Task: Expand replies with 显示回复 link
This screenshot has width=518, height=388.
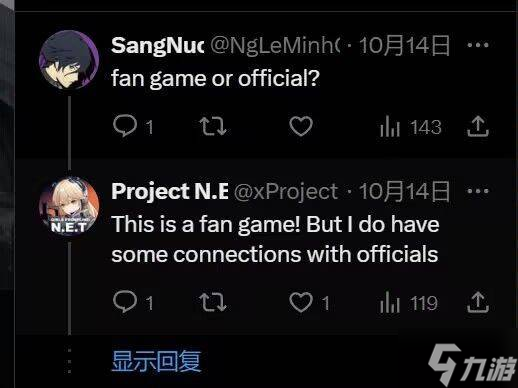Action: [x=156, y=361]
